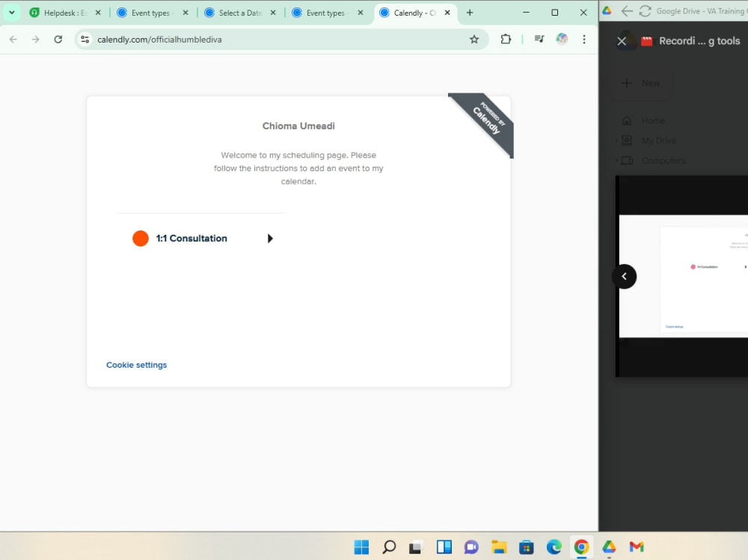The width and height of the screenshot is (748, 560).
Task: Open the Chrome profile avatar
Action: [x=562, y=39]
